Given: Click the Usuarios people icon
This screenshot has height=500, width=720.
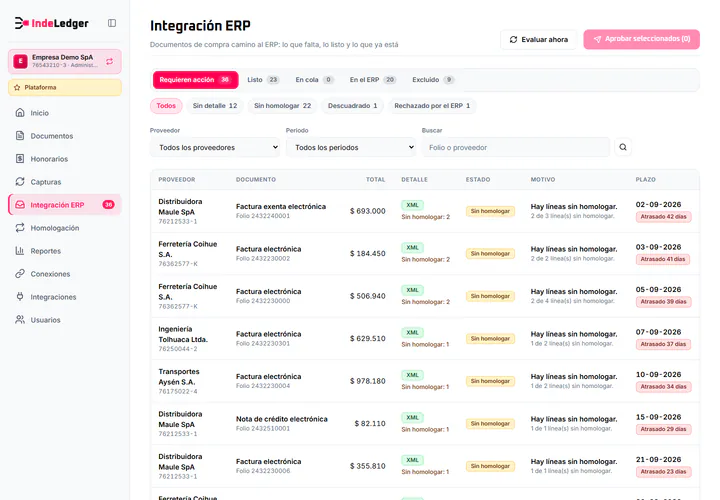Looking at the screenshot, I should (20, 320).
